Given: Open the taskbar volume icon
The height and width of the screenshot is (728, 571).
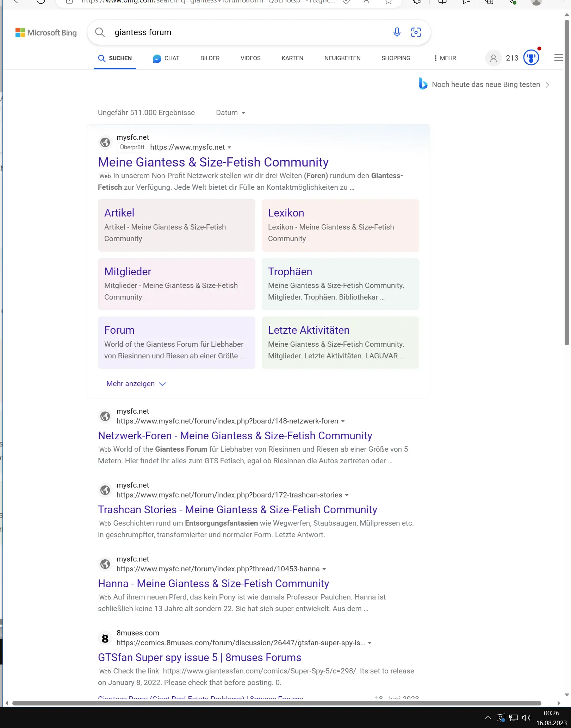Looking at the screenshot, I should [526, 718].
